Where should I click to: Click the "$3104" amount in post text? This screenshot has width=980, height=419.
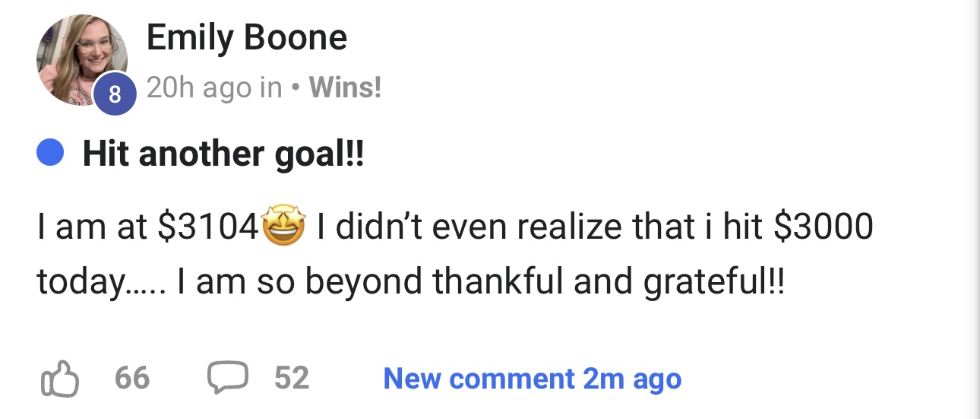(x=208, y=227)
